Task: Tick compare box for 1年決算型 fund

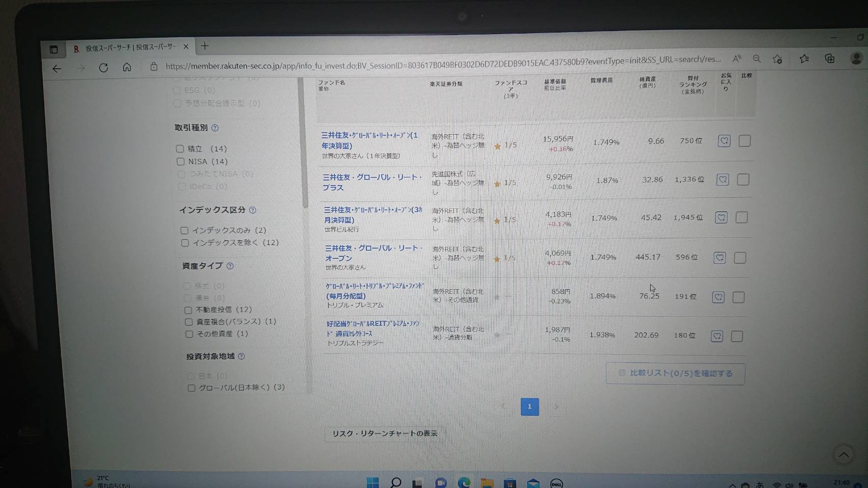Action: [744, 141]
